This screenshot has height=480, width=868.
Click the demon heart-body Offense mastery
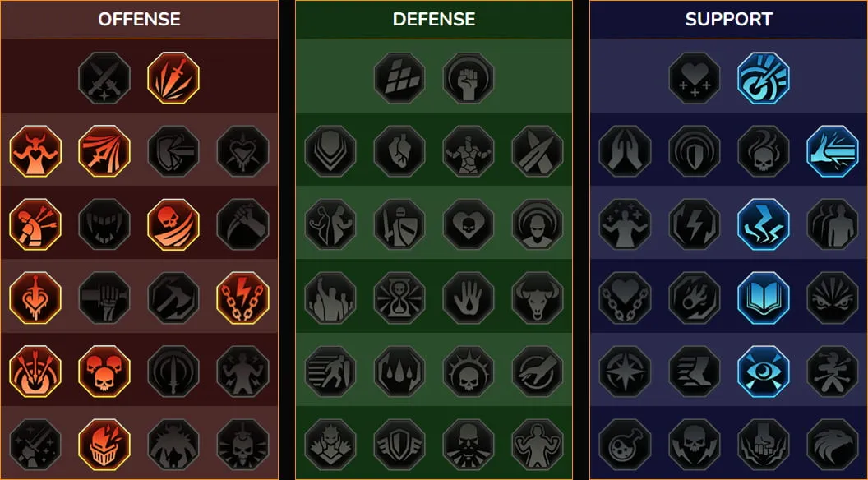(35, 151)
